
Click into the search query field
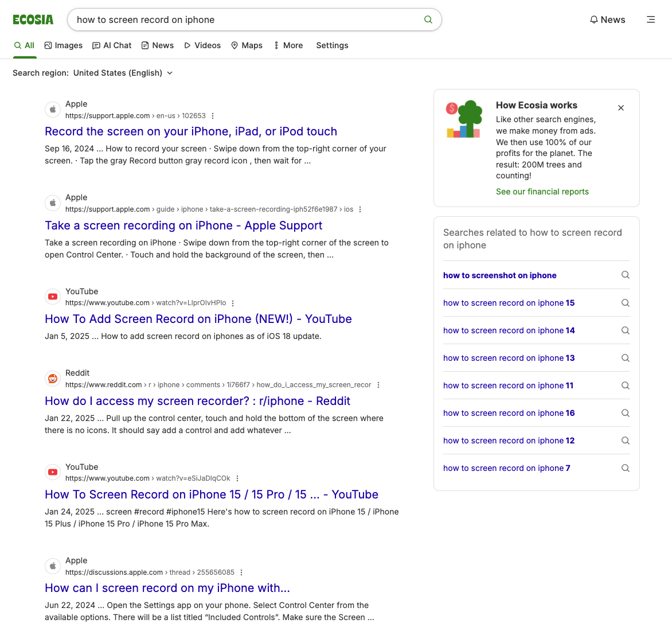(x=247, y=20)
